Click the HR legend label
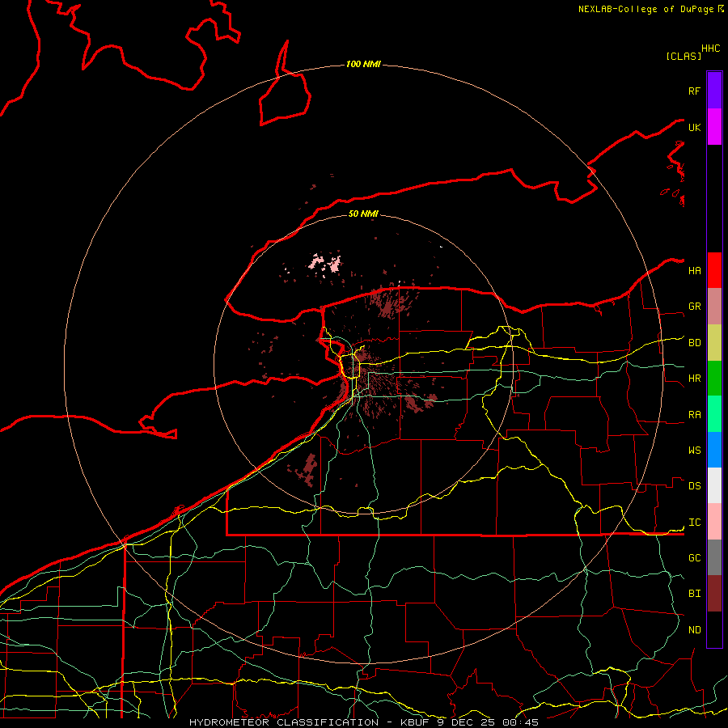728x728 pixels. [694, 379]
